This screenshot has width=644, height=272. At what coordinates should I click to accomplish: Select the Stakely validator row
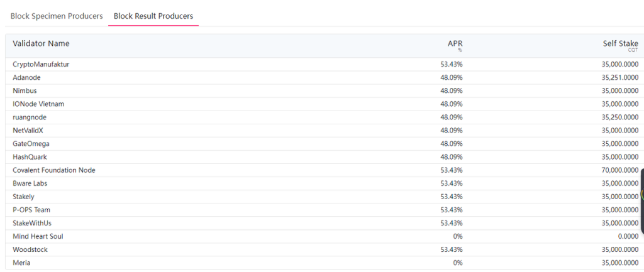[24, 197]
